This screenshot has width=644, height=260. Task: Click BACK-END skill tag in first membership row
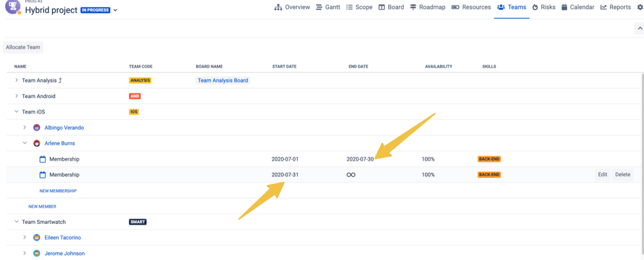coord(489,159)
